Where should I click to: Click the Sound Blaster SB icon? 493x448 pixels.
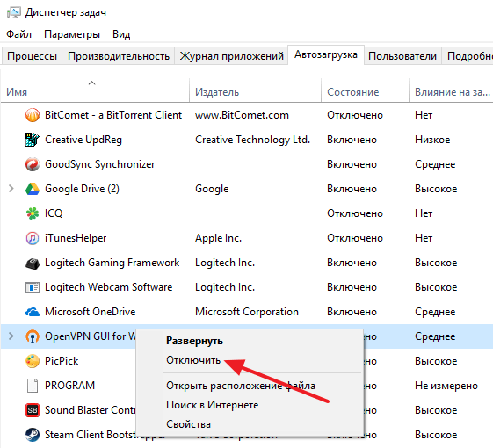pos(33,410)
